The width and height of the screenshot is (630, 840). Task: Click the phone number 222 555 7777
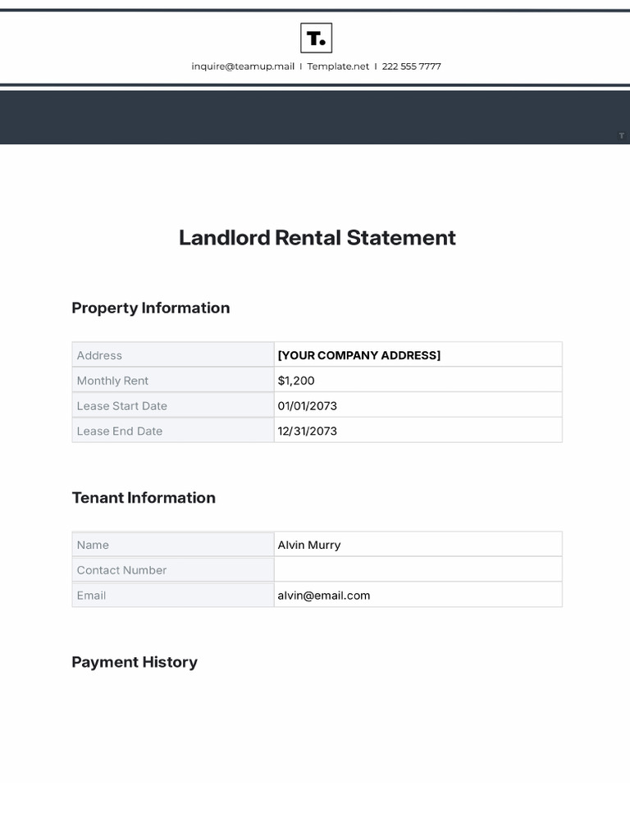(x=411, y=66)
